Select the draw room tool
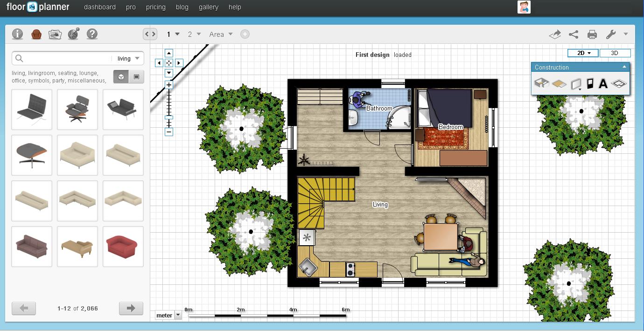Image resolution: width=644 pixels, height=331 pixels. coord(541,84)
